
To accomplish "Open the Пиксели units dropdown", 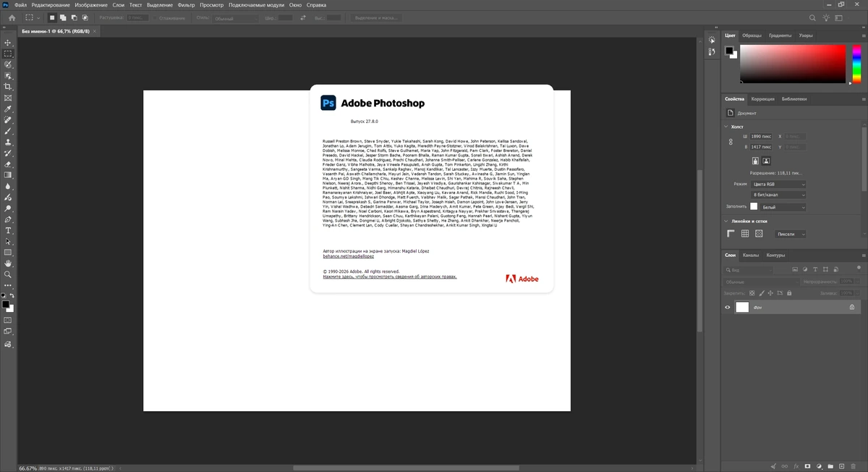I will tap(790, 234).
